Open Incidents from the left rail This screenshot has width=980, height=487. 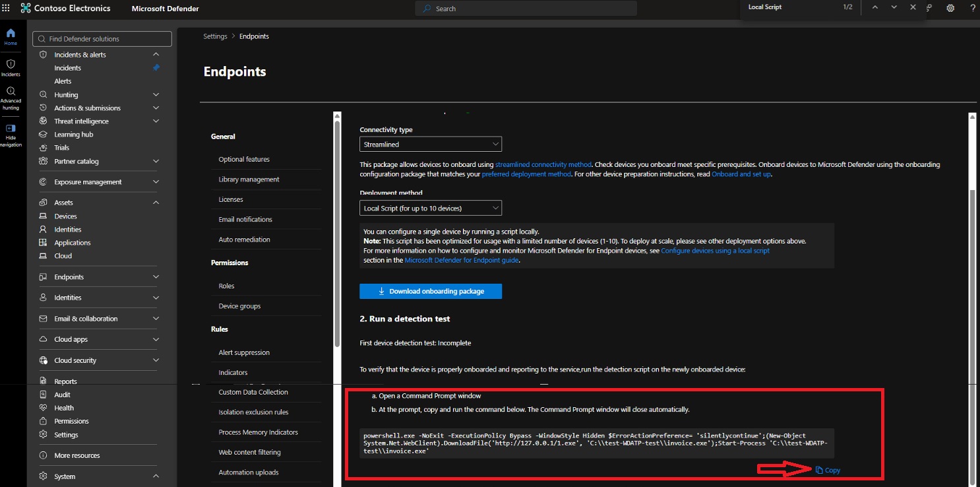[x=11, y=68]
